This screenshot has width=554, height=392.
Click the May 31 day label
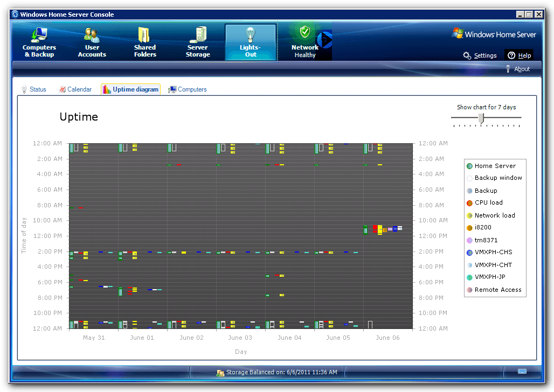pos(94,338)
